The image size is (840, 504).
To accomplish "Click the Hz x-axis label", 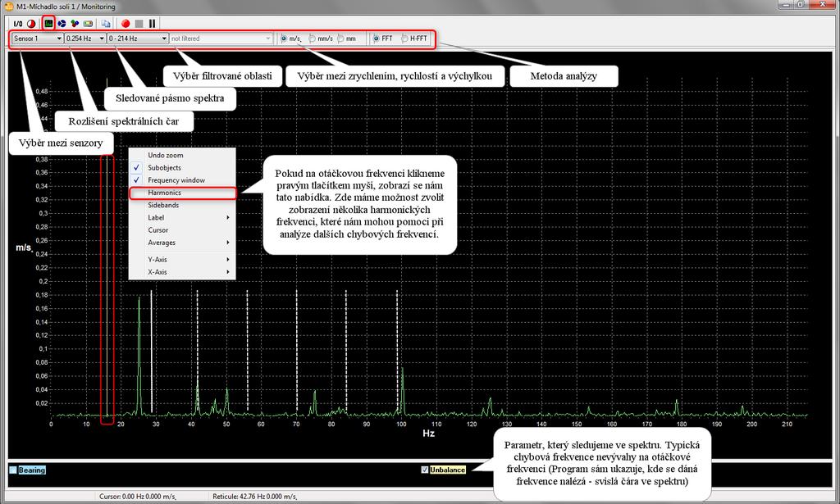I will point(428,433).
